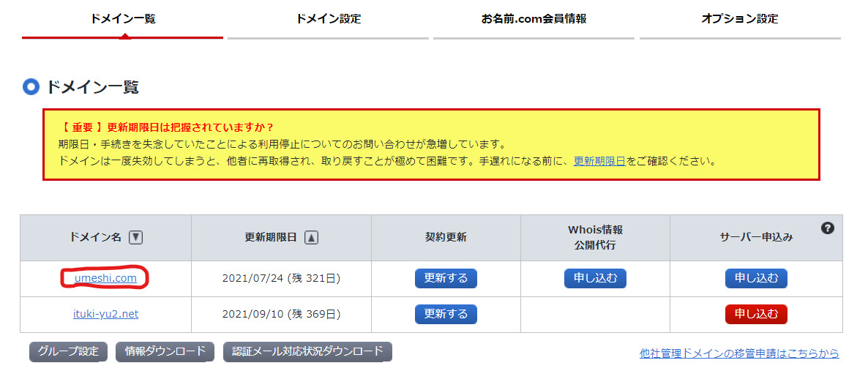The height and width of the screenshot is (382, 868).
Task: Open the ituki-yu2.net domain link
Action: point(105,314)
